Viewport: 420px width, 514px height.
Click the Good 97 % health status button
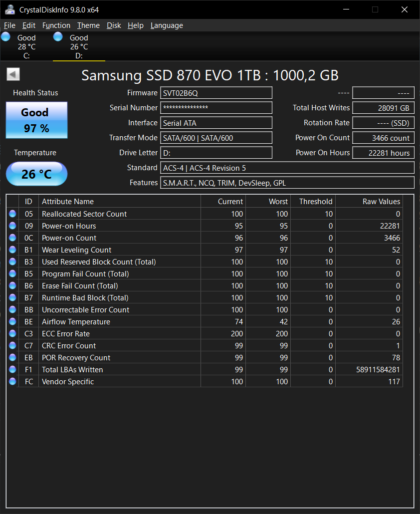point(37,120)
